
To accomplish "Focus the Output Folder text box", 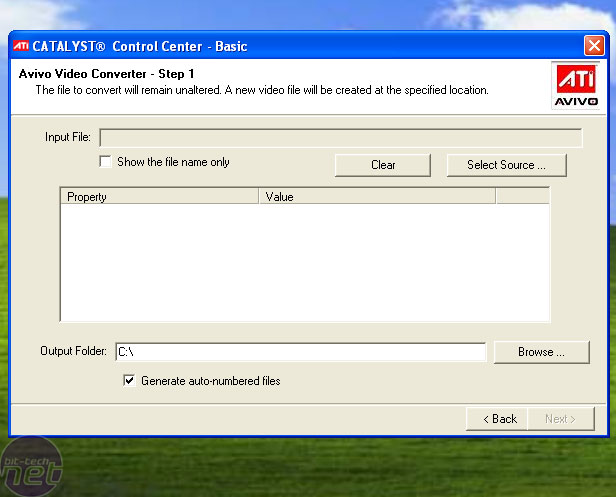I will pyautogui.click(x=301, y=352).
